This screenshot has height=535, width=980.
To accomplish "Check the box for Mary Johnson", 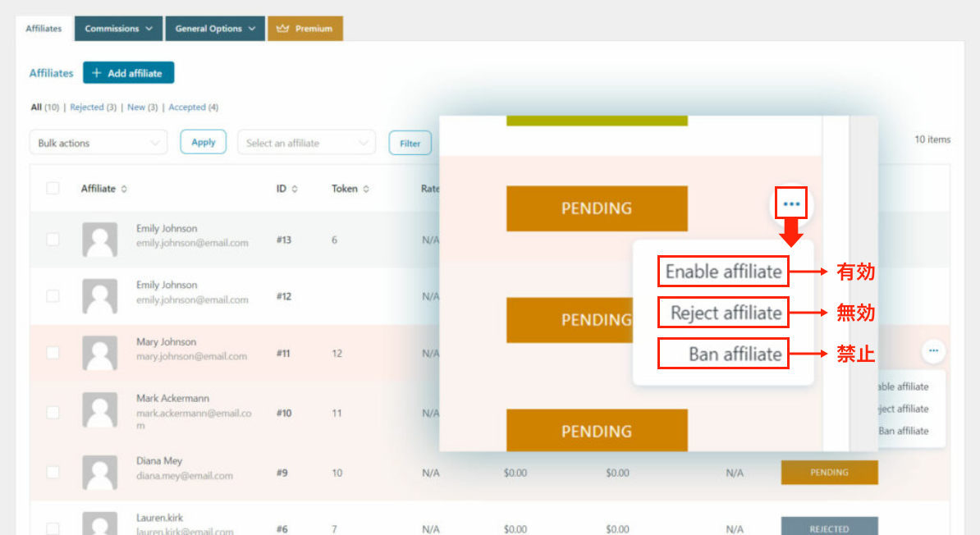I will coord(53,352).
